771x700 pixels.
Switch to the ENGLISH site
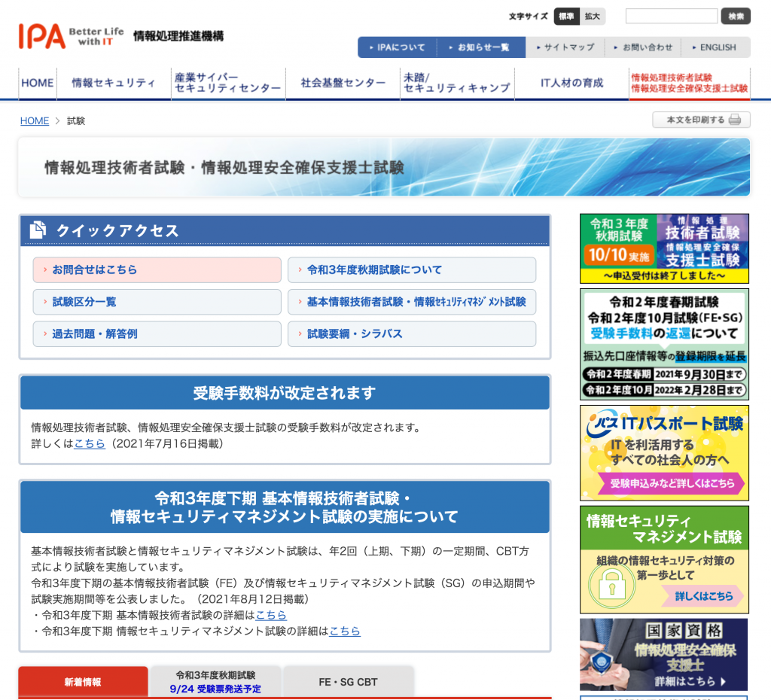(x=715, y=47)
